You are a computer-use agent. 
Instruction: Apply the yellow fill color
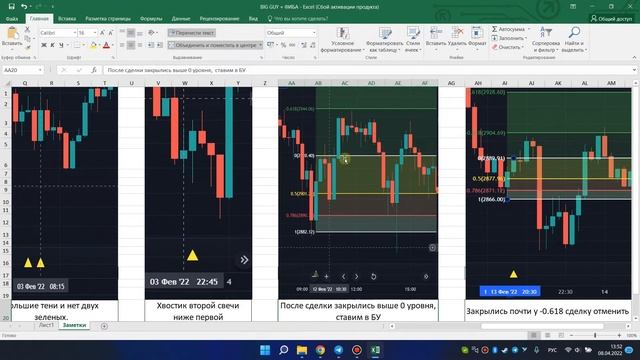(x=93, y=46)
